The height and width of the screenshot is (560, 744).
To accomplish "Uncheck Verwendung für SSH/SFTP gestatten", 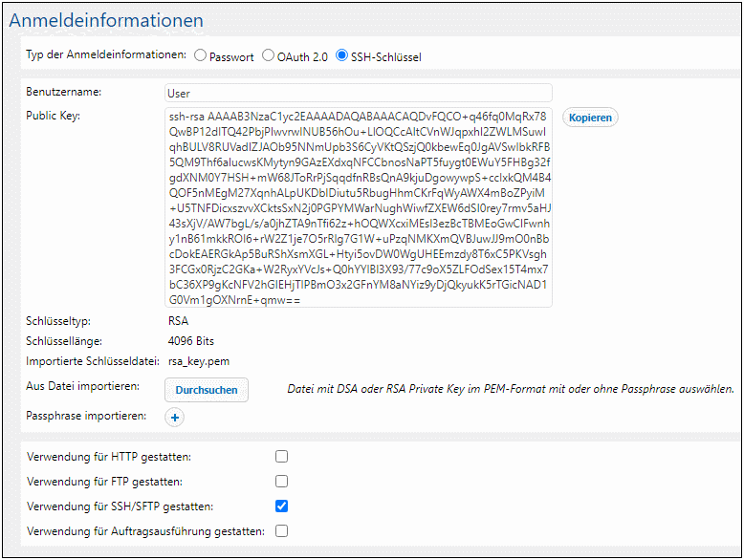I will tap(281, 506).
